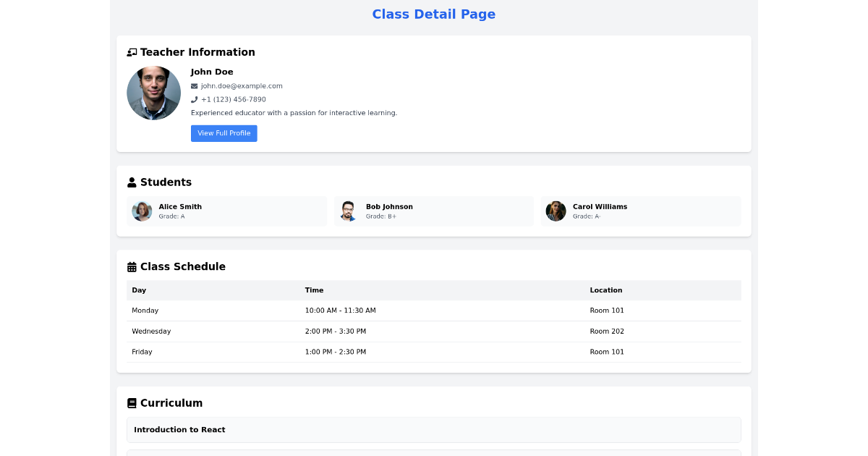Click the book icon next to Curriculum

(x=131, y=402)
